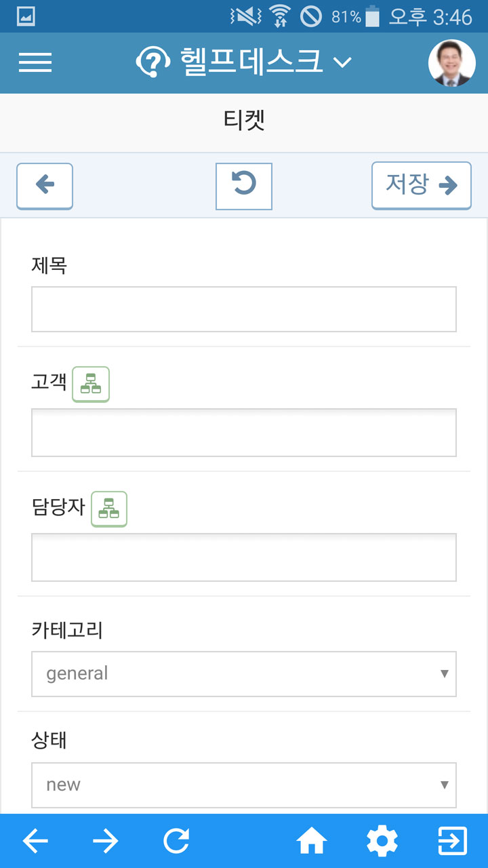Viewport: 488px width, 868px height.
Task: Focus the 담당자 assignee input field
Action: 244,557
